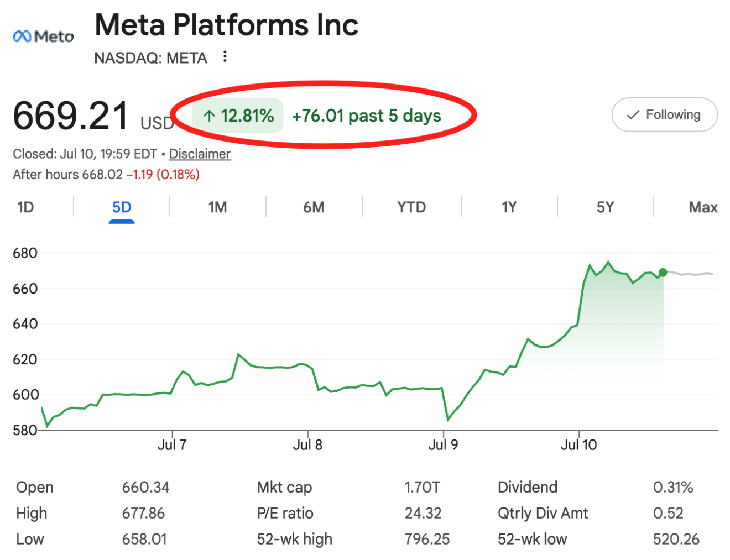
Task: Select the 5D time range tab
Action: tap(122, 207)
